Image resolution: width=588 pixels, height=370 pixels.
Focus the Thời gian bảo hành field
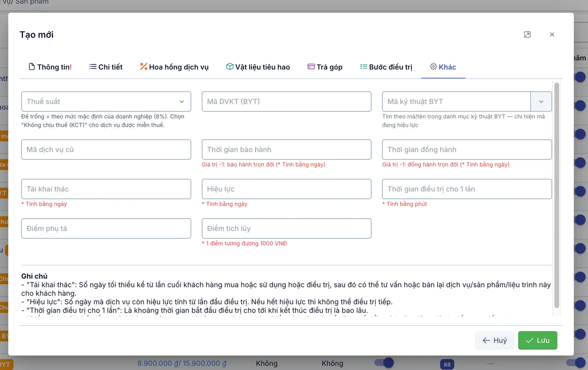coord(287,150)
